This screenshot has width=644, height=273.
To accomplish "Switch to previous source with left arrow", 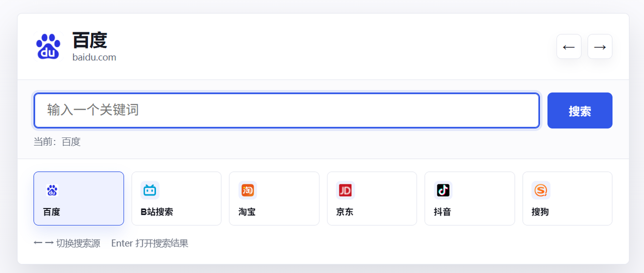I will click(x=569, y=47).
